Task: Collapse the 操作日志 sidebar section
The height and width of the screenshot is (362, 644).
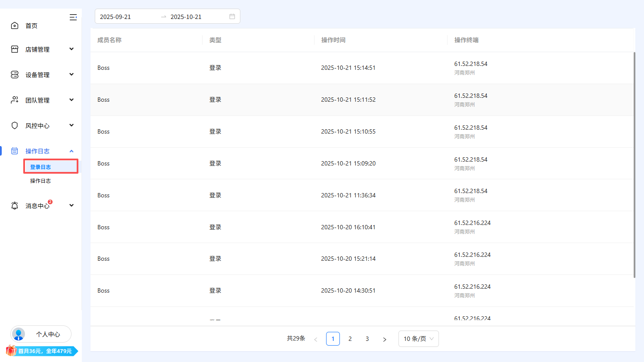Action: [72, 151]
